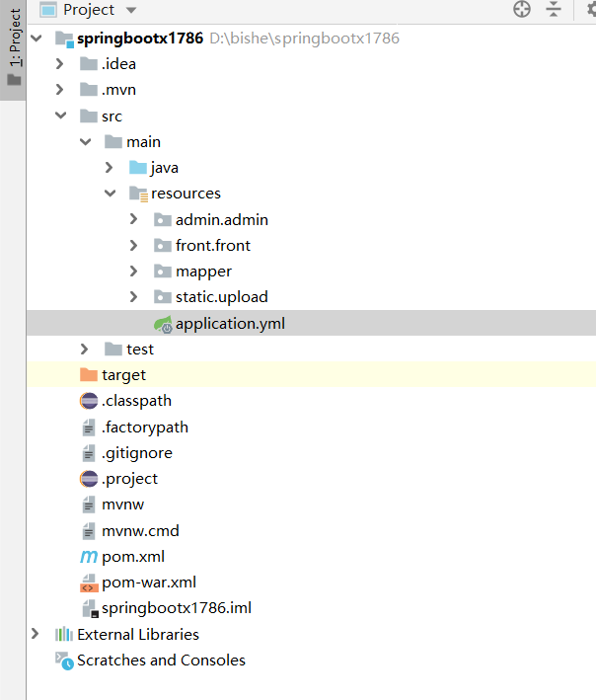Image resolution: width=596 pixels, height=700 pixels.
Task: Select the mvnw.cmd file
Action: [x=140, y=530]
